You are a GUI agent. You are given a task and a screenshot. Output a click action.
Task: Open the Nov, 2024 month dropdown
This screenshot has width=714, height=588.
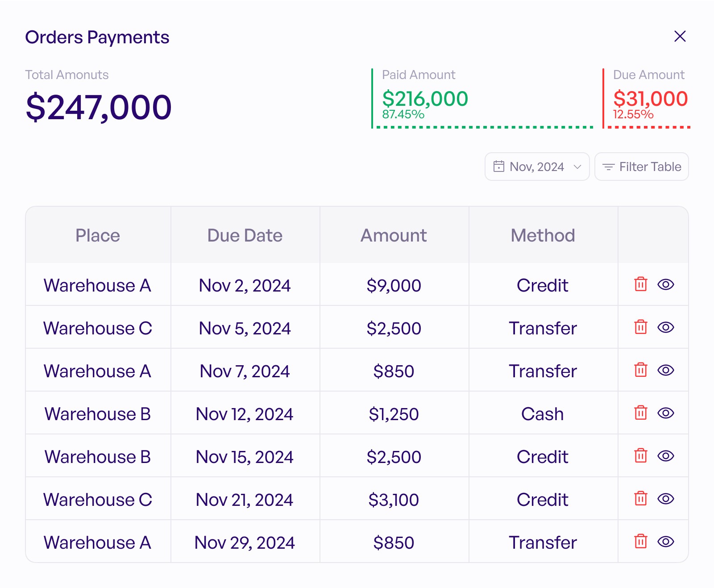coord(537,167)
